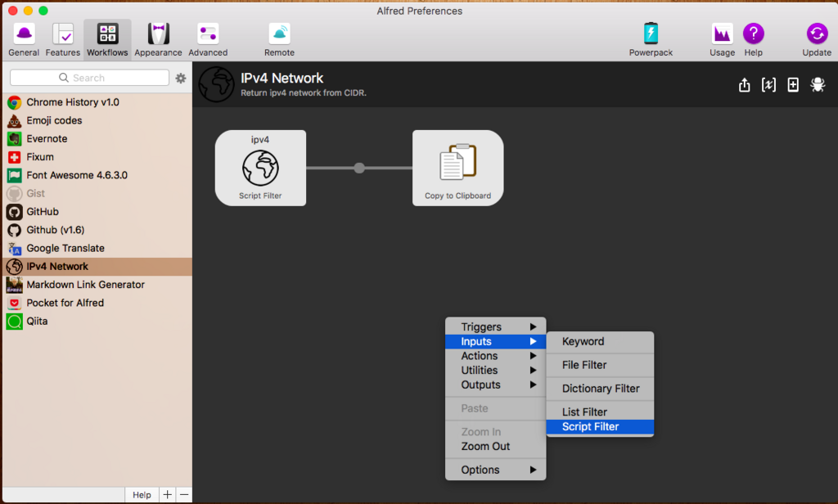Open the workflow variables [x] icon
Viewport: 838px width, 504px height.
pyautogui.click(x=768, y=84)
